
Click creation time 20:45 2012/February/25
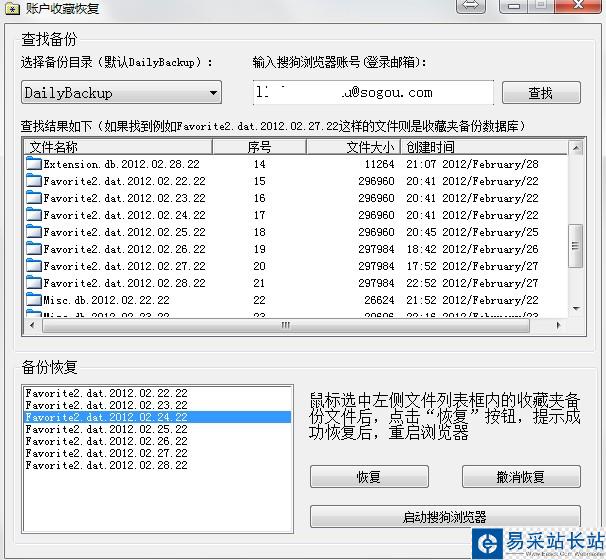(472, 232)
